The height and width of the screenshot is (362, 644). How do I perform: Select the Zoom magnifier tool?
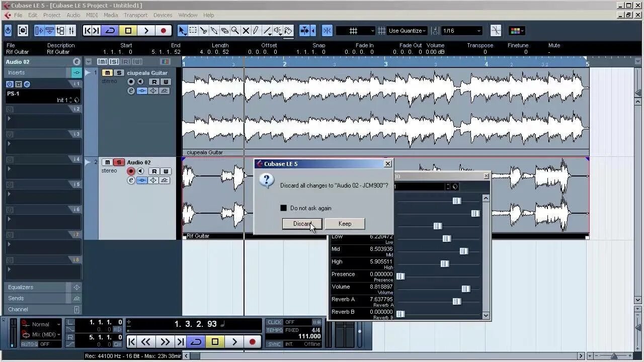pyautogui.click(x=235, y=31)
